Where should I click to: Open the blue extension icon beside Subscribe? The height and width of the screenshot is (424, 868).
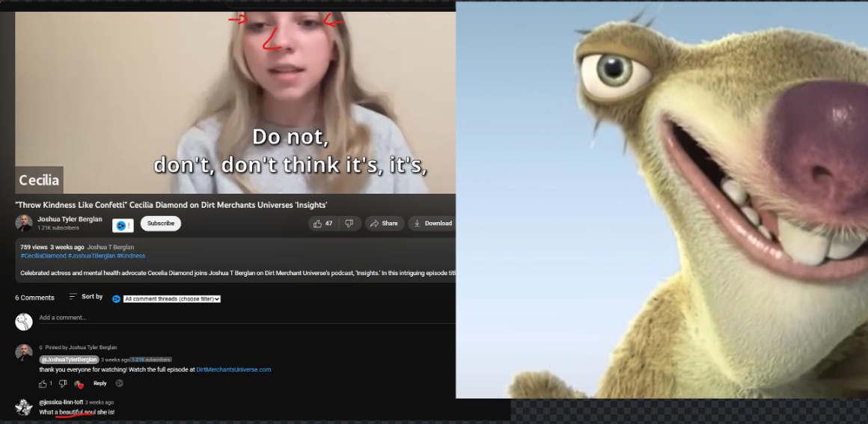(122, 225)
